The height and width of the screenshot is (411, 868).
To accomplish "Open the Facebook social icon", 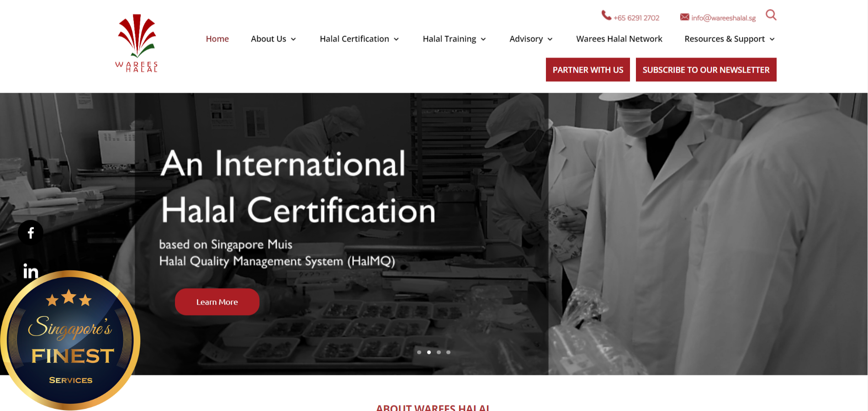I will click(x=31, y=233).
